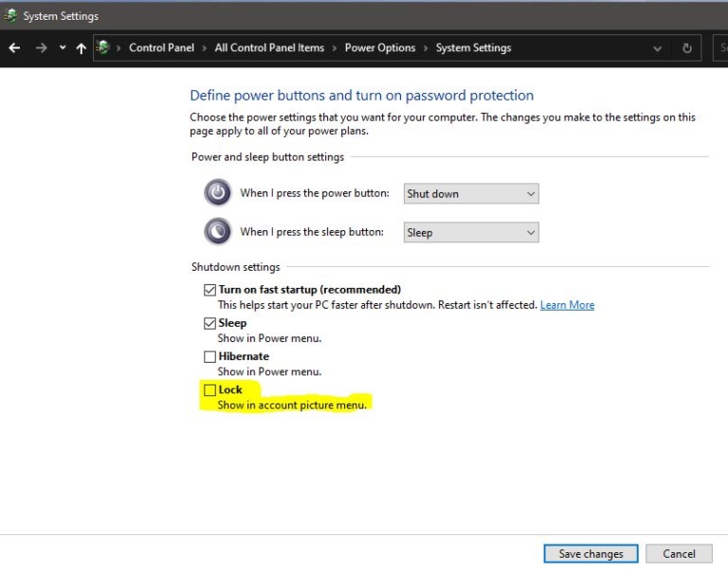The width and height of the screenshot is (728, 573).
Task: Click Save changes button
Action: 591,553
